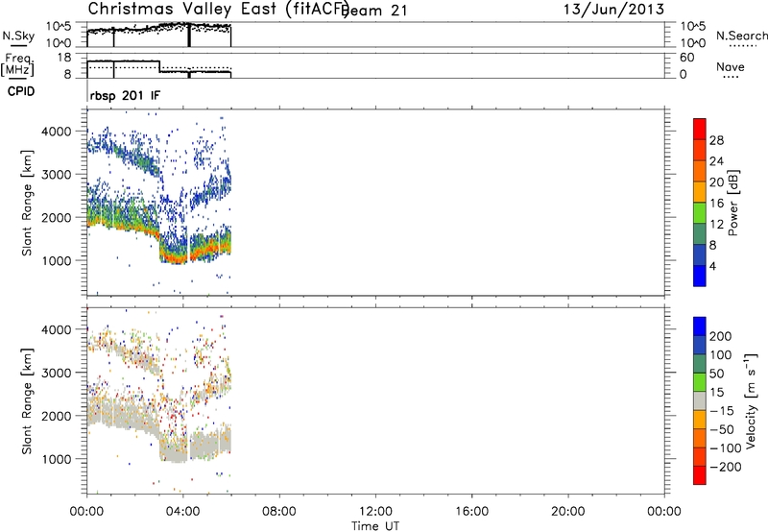Click the strong orange echo band near 04:00 in the power panel

tap(177, 257)
